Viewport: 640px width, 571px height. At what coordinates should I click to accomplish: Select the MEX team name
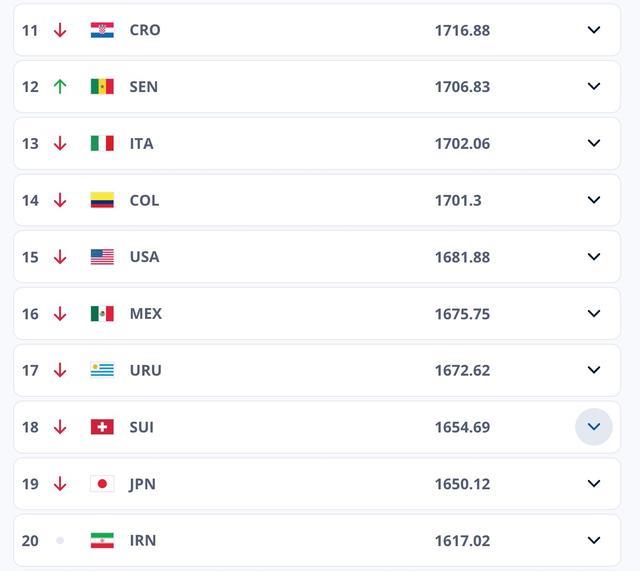(146, 314)
